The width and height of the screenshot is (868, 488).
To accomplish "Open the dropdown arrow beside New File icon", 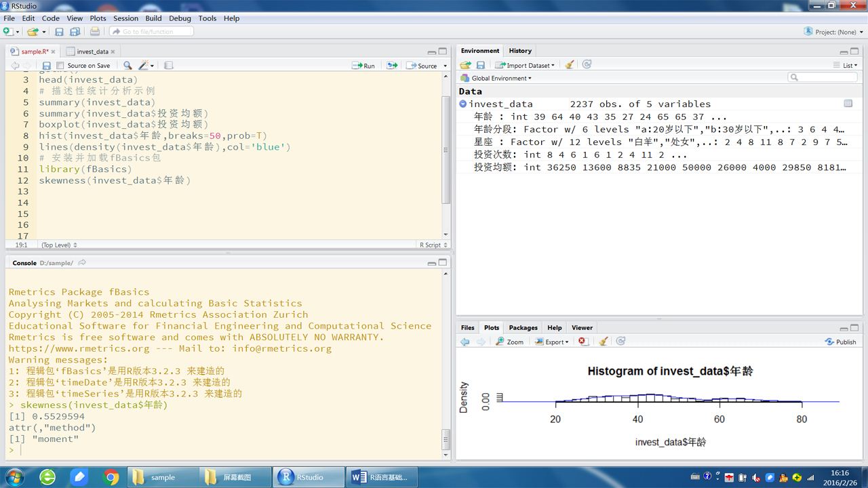I will 17,32.
